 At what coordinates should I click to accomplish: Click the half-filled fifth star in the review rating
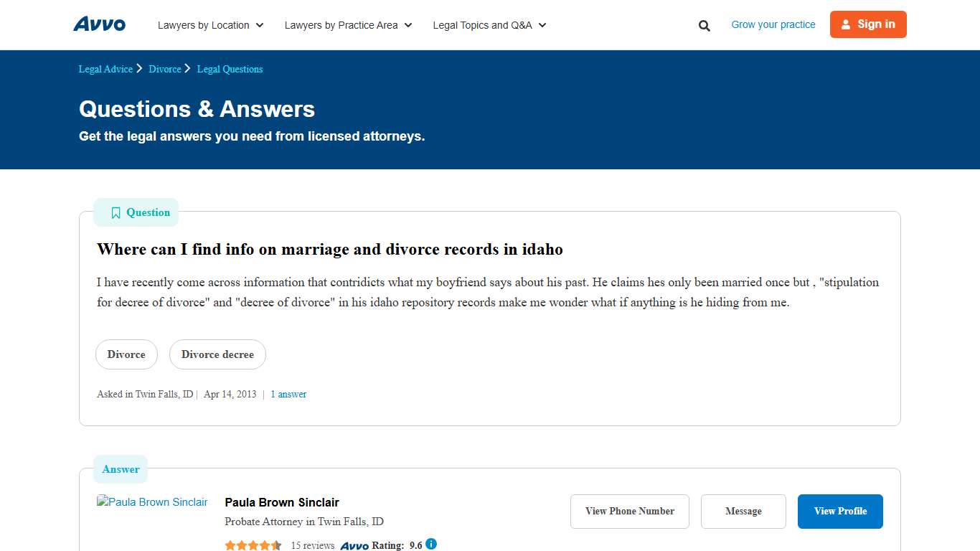pyautogui.click(x=278, y=545)
